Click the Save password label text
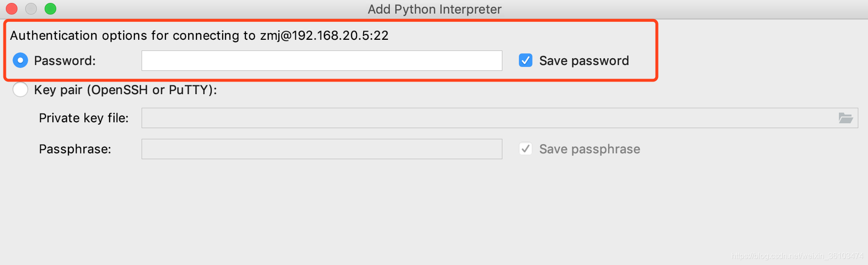 tap(584, 61)
